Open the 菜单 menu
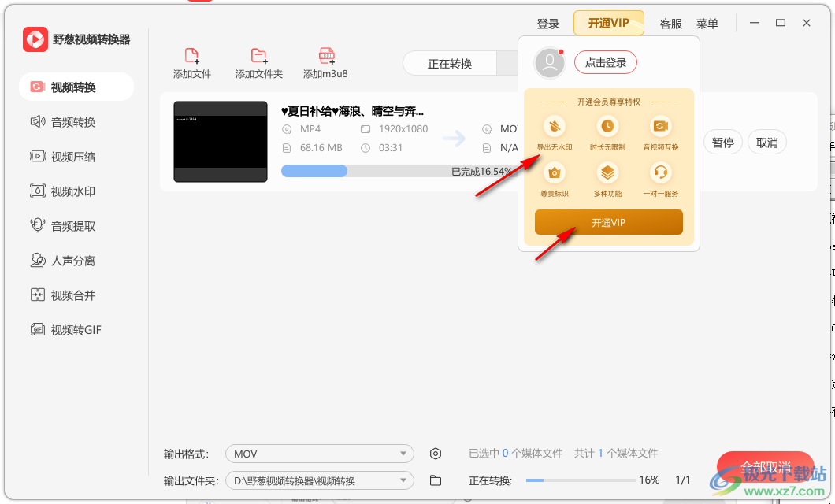The image size is (835, 504). coord(707,24)
